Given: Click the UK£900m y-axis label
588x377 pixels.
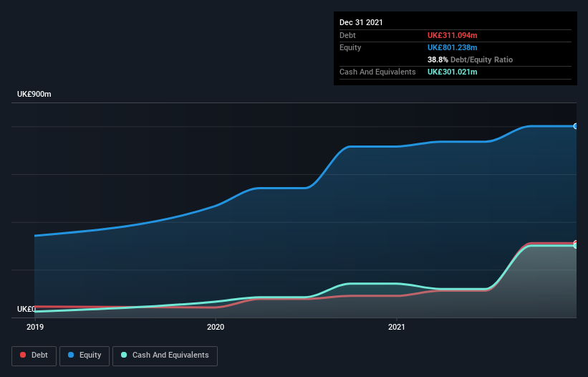Looking at the screenshot, I should tap(34, 94).
